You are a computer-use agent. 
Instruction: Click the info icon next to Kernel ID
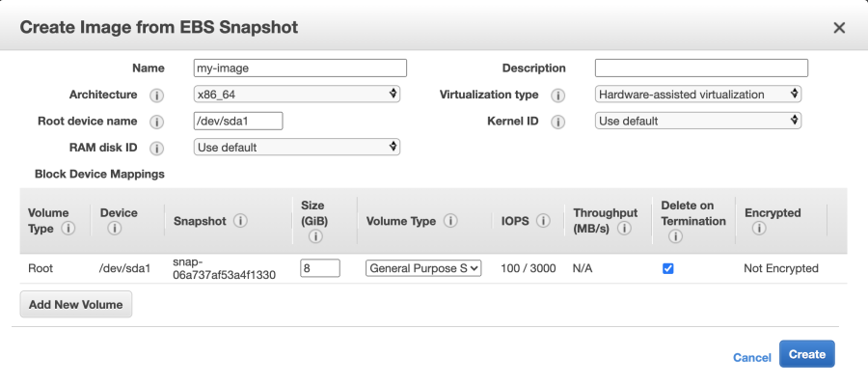coord(558,122)
